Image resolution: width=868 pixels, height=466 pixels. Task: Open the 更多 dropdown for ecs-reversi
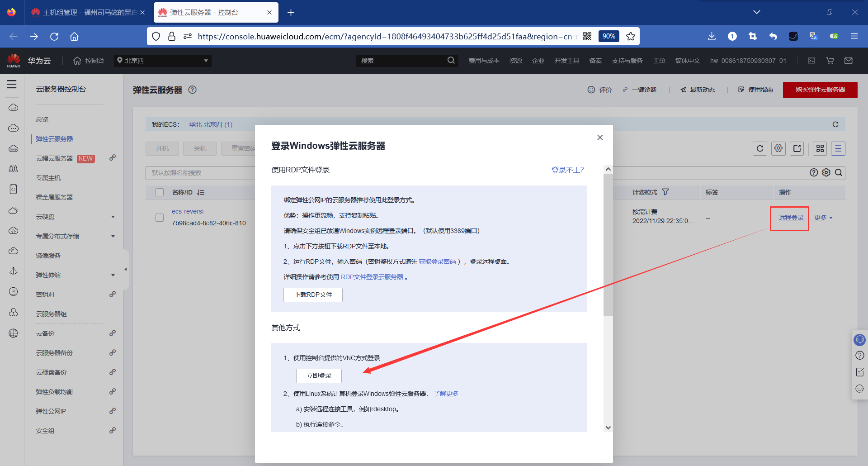(x=823, y=217)
